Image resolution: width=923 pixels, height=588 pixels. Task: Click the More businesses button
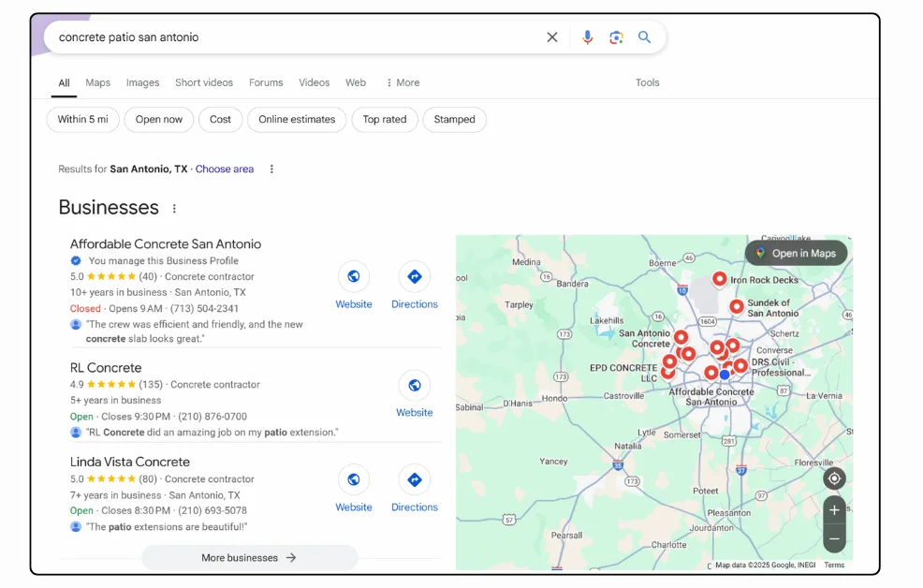(x=250, y=556)
